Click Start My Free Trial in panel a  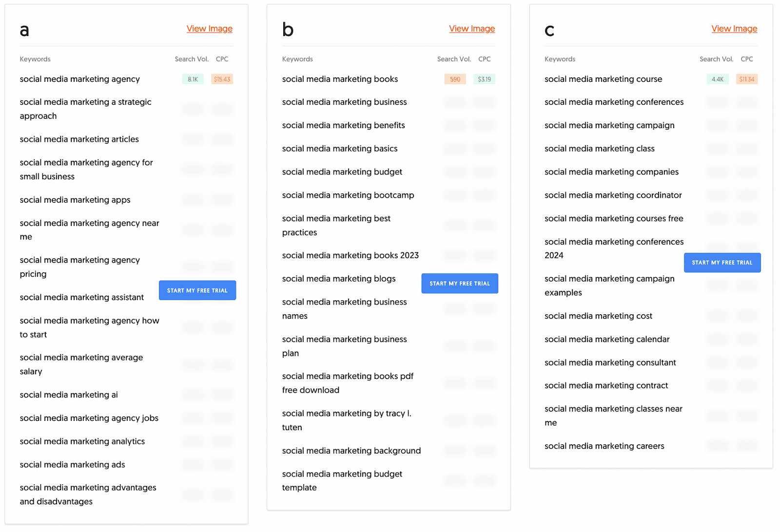197,290
